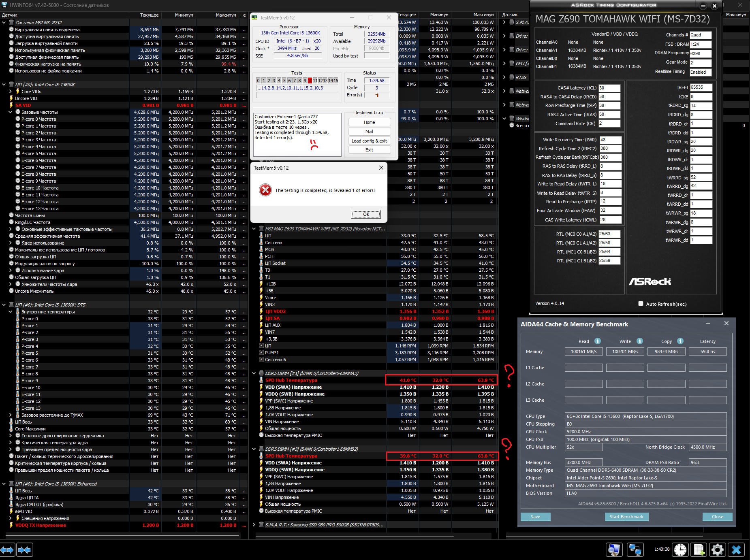Start logging with the sheet-plus icon
The image size is (750, 560).
(699, 549)
